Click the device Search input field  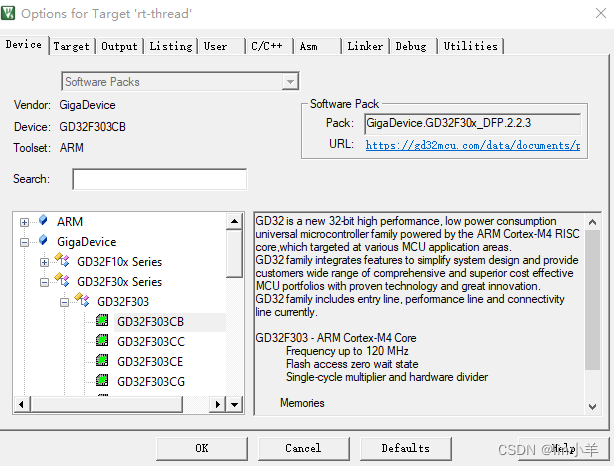pyautogui.click(x=159, y=179)
